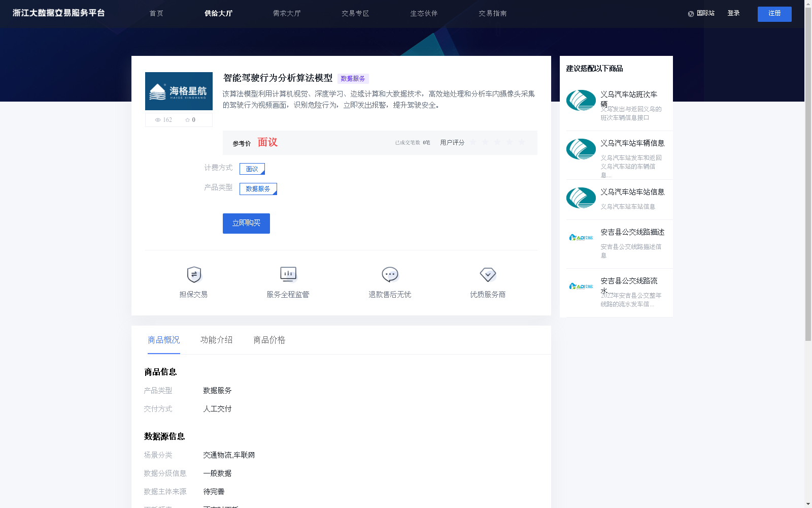Rate with the first user rating star

tap(473, 142)
